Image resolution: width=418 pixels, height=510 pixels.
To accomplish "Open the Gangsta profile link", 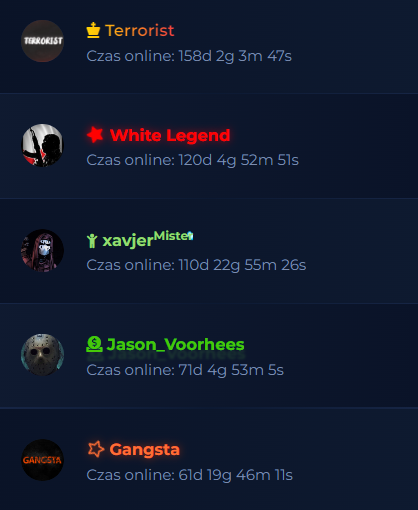I will (144, 449).
